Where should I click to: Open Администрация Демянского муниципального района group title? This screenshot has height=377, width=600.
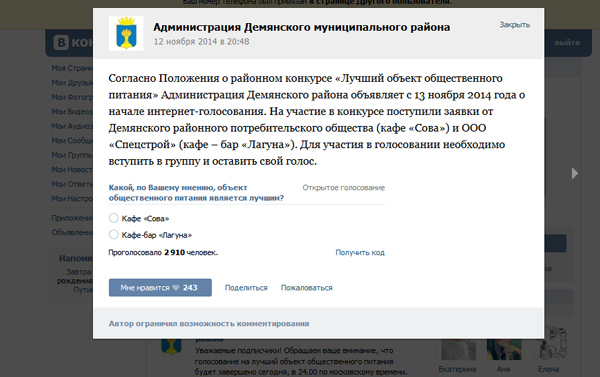(x=302, y=27)
